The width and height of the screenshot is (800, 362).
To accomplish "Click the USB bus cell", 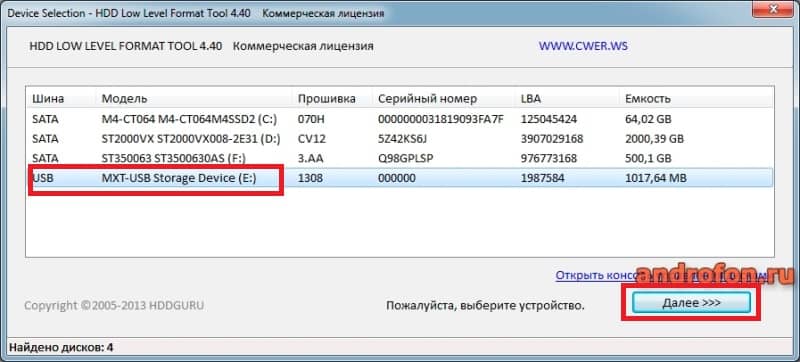I will [42, 178].
